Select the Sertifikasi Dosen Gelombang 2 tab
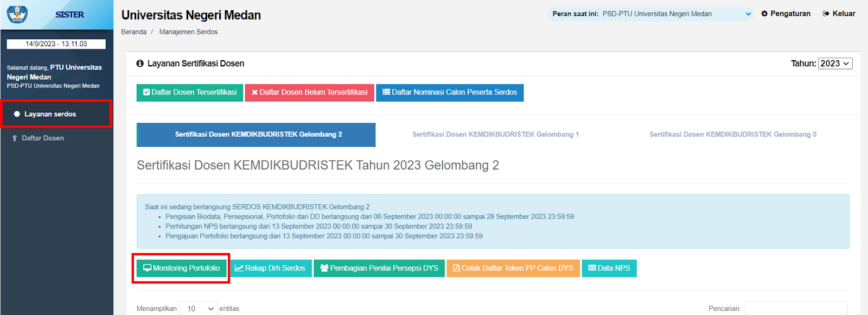 click(256, 135)
